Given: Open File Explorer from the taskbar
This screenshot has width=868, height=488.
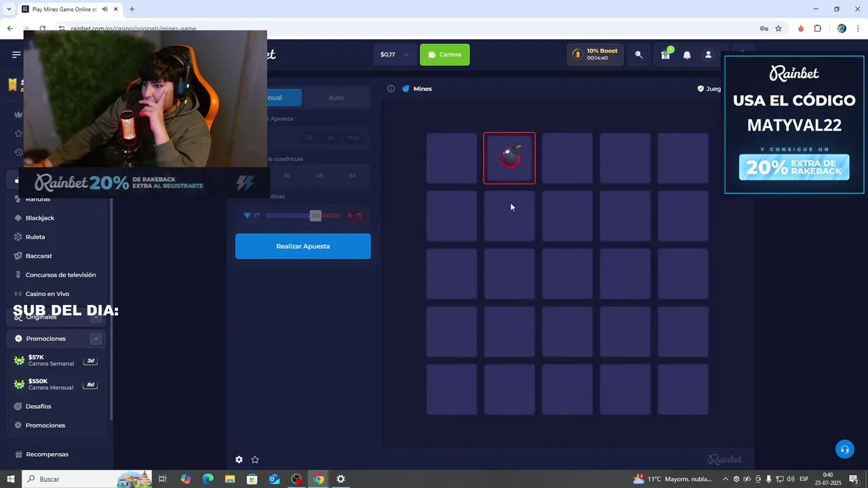Looking at the screenshot, I should click(x=230, y=479).
